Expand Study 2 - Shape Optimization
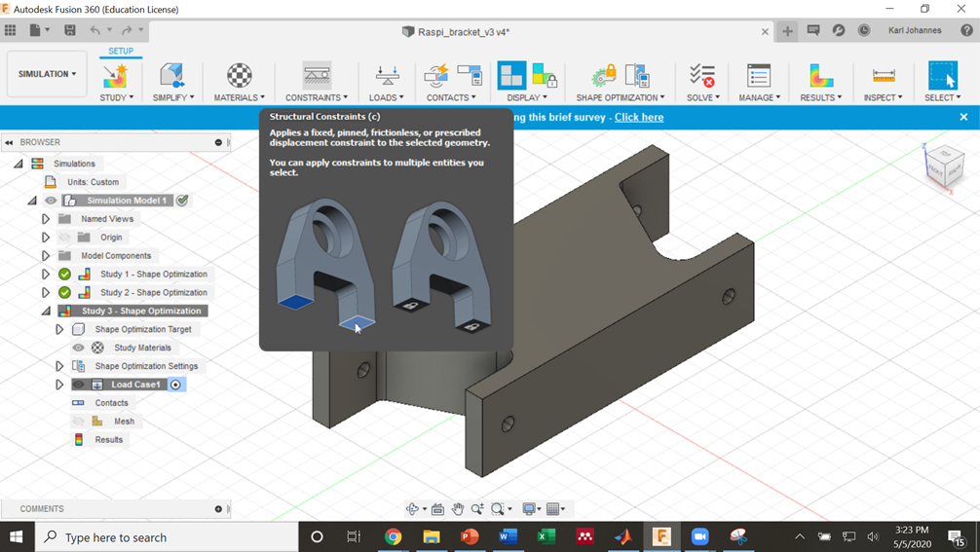Image resolution: width=980 pixels, height=552 pixels. 46,292
